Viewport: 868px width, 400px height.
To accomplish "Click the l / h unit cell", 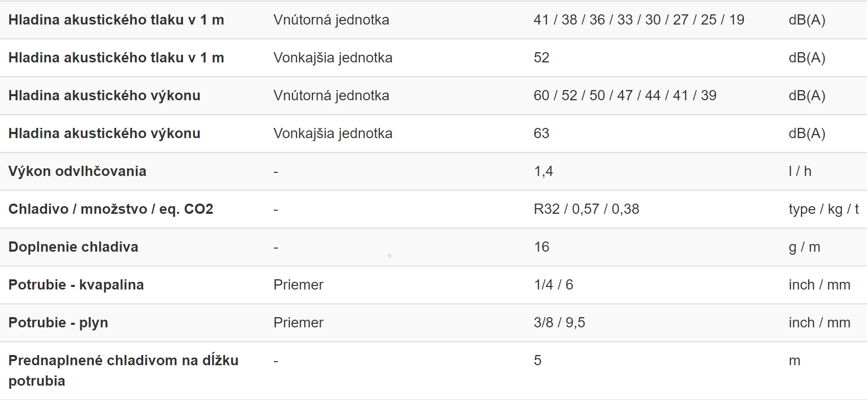I will coord(800,171).
